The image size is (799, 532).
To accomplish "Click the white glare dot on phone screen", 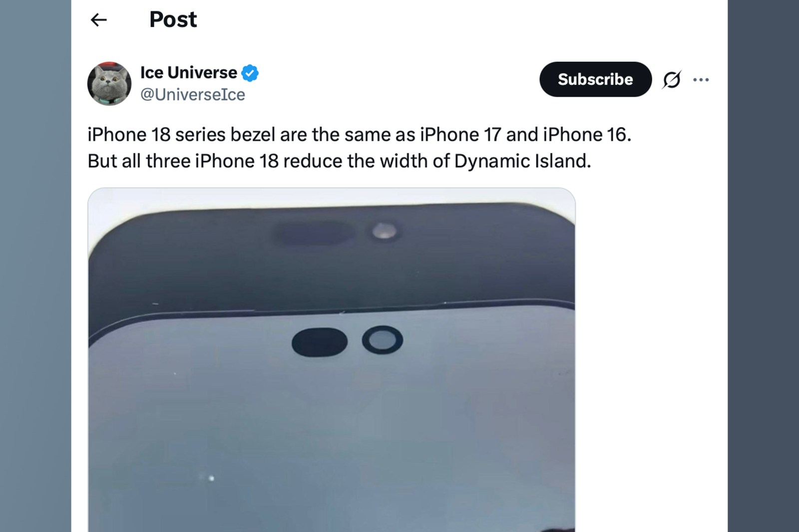I will [x=211, y=478].
